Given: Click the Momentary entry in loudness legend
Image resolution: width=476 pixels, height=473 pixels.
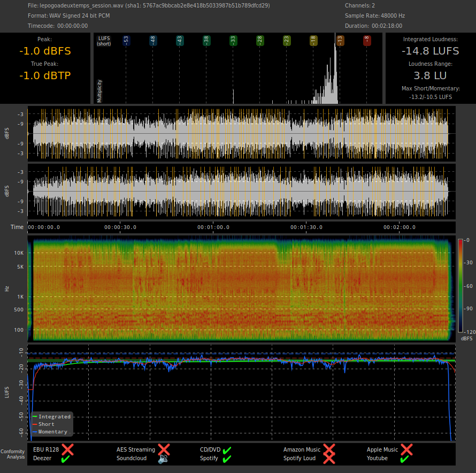Looking at the screenshot, I should 52,431.
